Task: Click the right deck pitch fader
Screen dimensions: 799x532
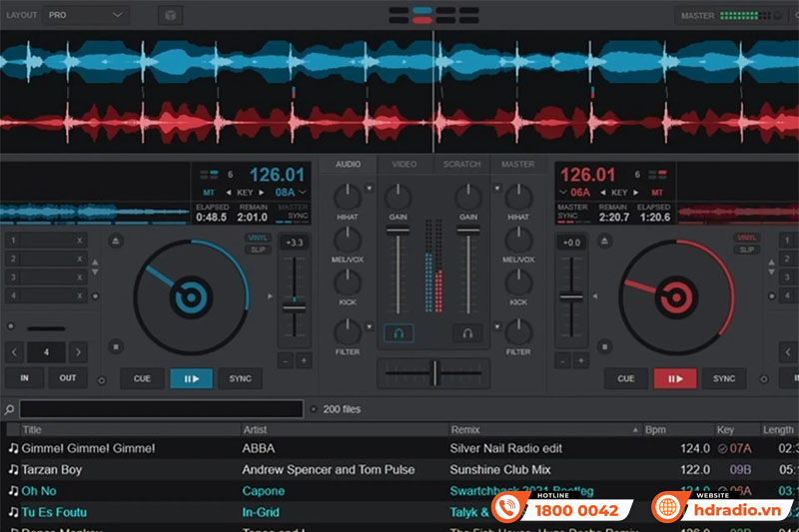Action: 571,297
